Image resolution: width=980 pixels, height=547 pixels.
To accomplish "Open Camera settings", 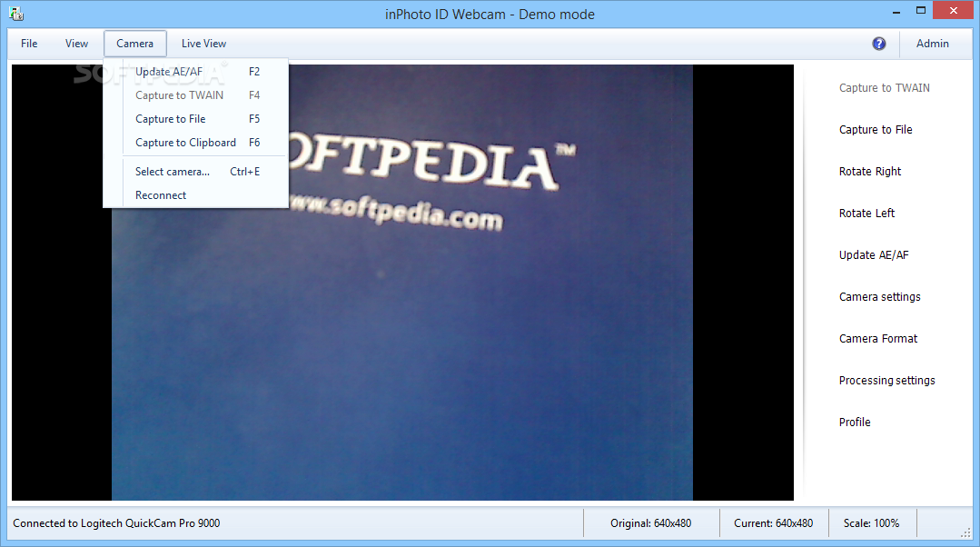I will pos(879,297).
